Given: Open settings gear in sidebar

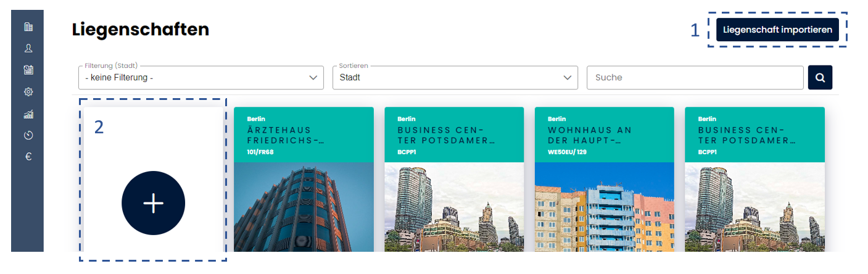Looking at the screenshot, I should click(28, 92).
